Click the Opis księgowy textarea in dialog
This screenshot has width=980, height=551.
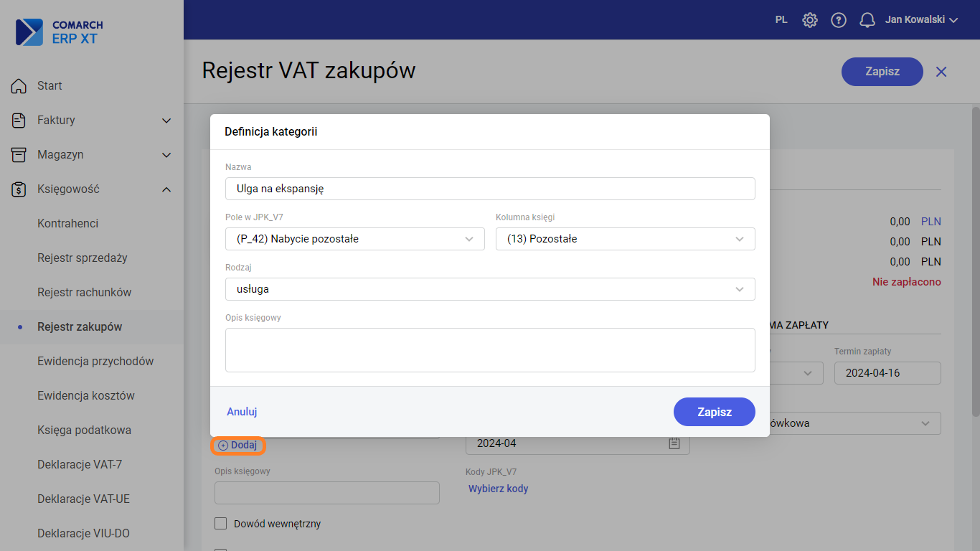[x=489, y=350]
